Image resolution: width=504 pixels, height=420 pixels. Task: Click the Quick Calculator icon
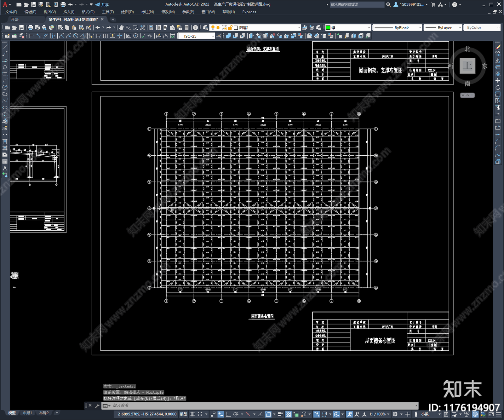[186, 28]
